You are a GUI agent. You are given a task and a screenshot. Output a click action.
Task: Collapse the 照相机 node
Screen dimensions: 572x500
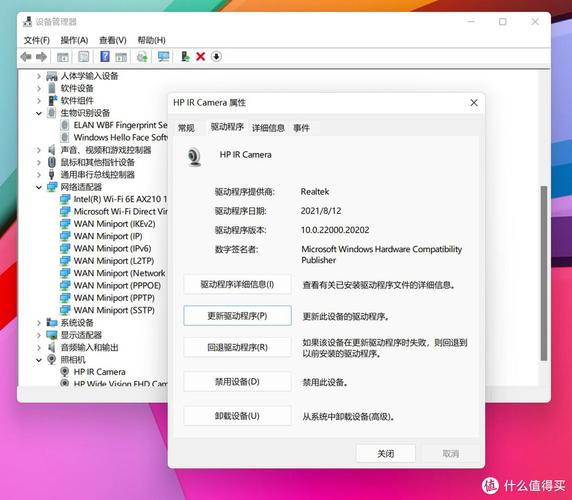point(39,360)
